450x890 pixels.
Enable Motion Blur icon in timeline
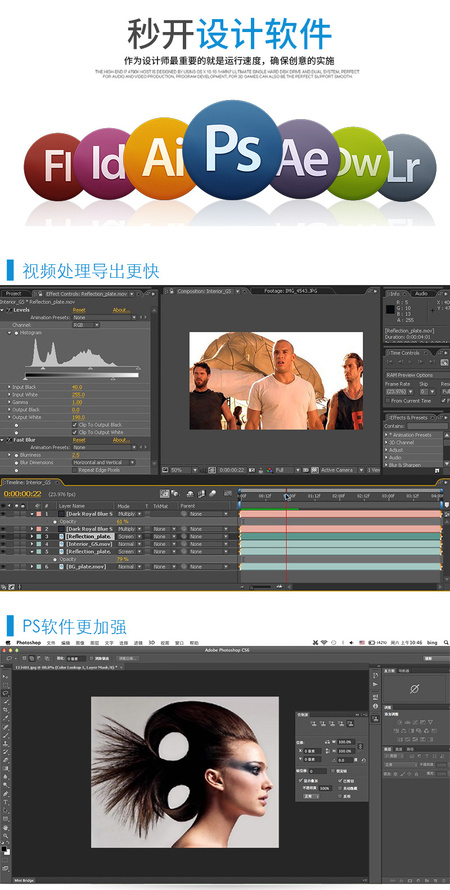click(x=212, y=494)
